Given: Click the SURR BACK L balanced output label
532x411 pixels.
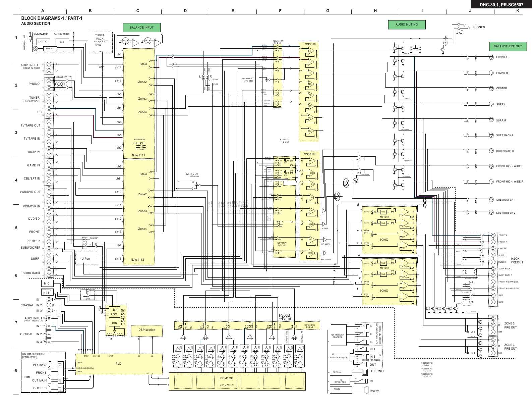Looking at the screenshot, I should (505, 136).
